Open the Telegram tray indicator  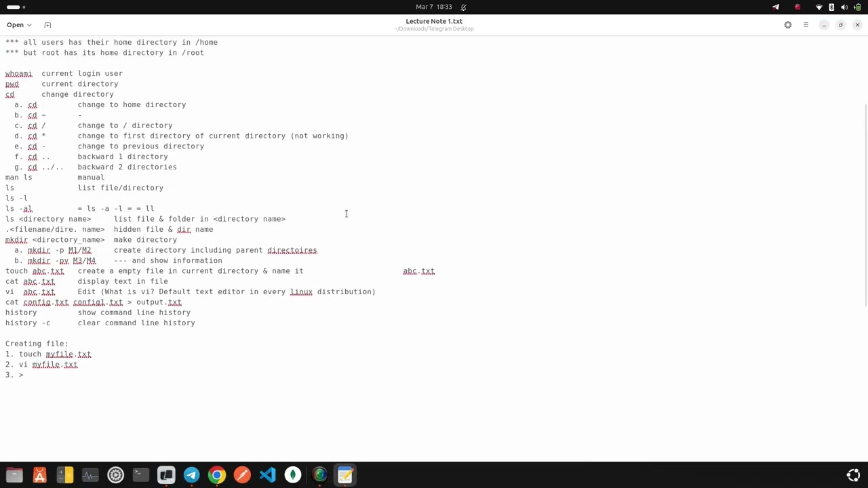pos(776,7)
